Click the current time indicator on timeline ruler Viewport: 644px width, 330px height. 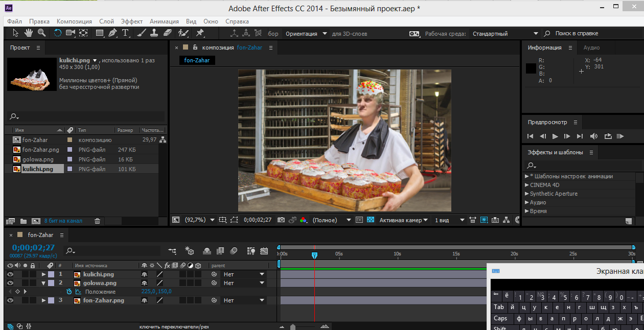point(314,255)
